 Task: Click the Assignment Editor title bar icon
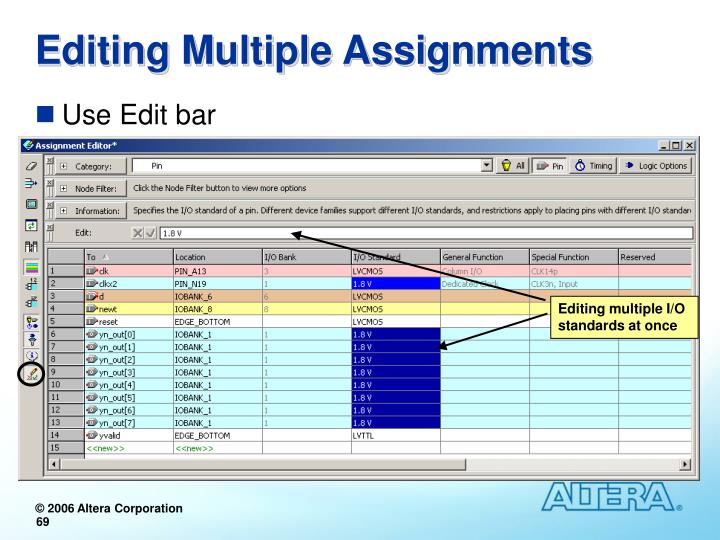point(28,146)
